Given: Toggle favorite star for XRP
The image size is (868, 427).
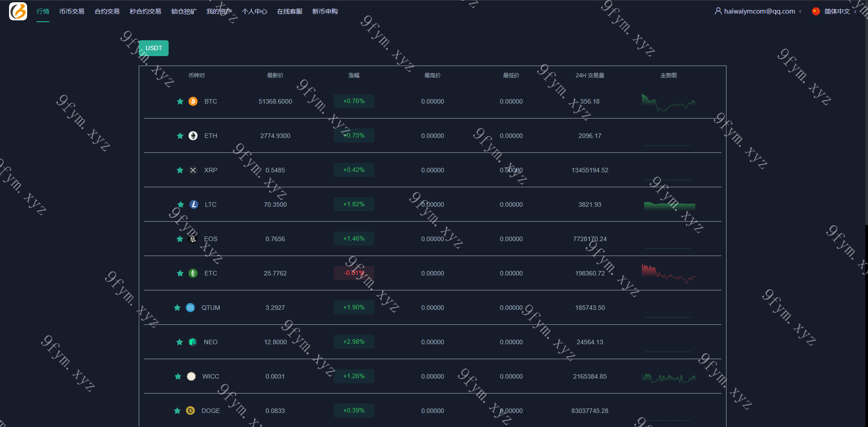Looking at the screenshot, I should [180, 170].
